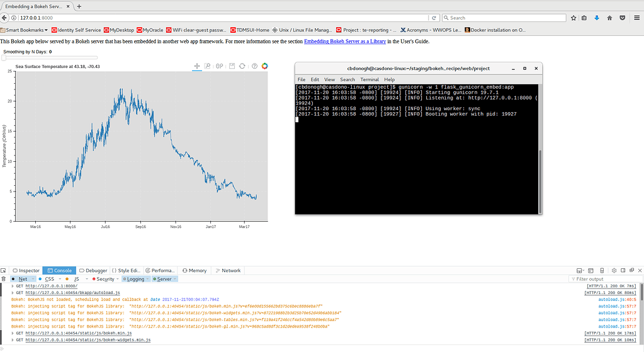Clear console output with the trash icon
Screen dimensions: 644x352
4,279
